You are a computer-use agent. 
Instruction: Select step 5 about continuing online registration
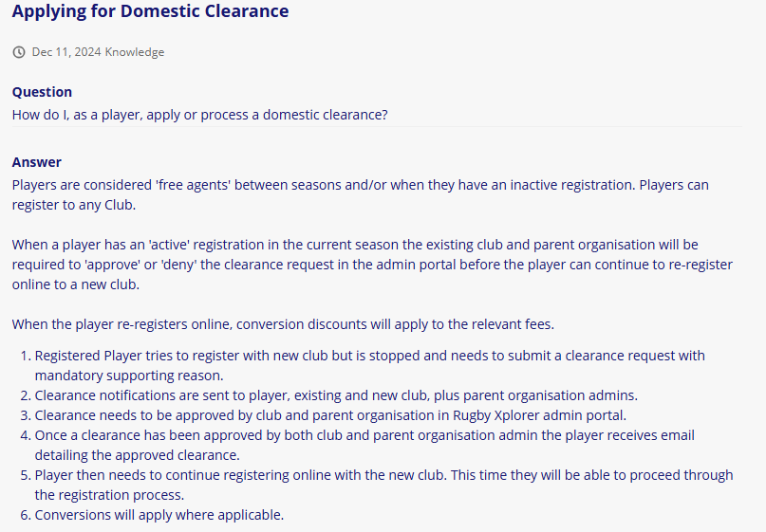pyautogui.click(x=383, y=485)
